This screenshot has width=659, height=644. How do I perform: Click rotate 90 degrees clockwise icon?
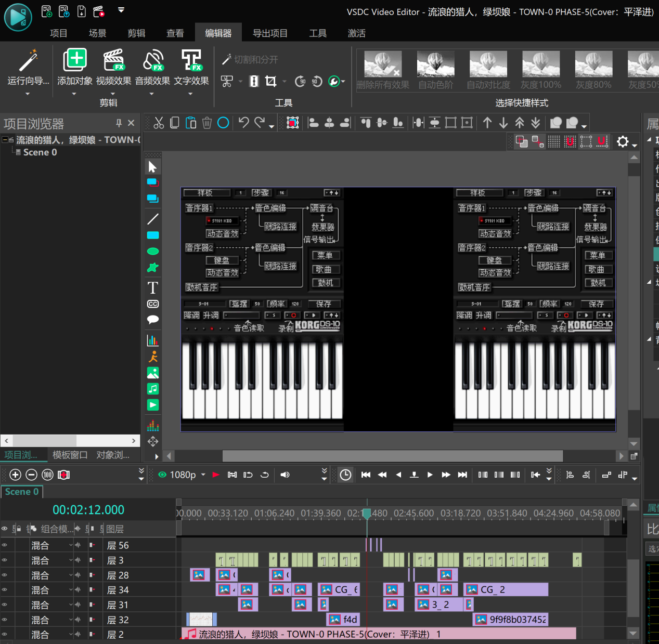(300, 81)
